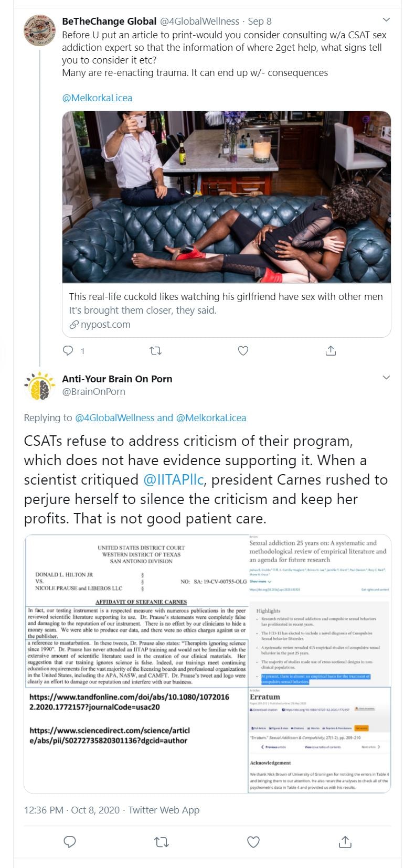Screen dimensions: 415x868
Task: Like the BeTheChange Global tweet
Action: pos(243,350)
